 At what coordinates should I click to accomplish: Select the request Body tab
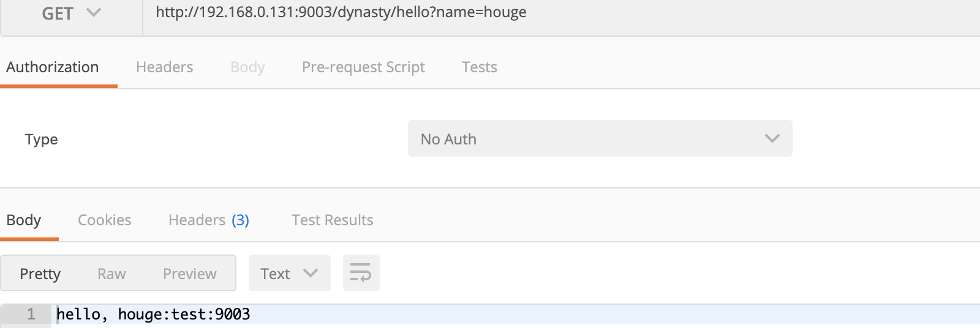click(247, 67)
